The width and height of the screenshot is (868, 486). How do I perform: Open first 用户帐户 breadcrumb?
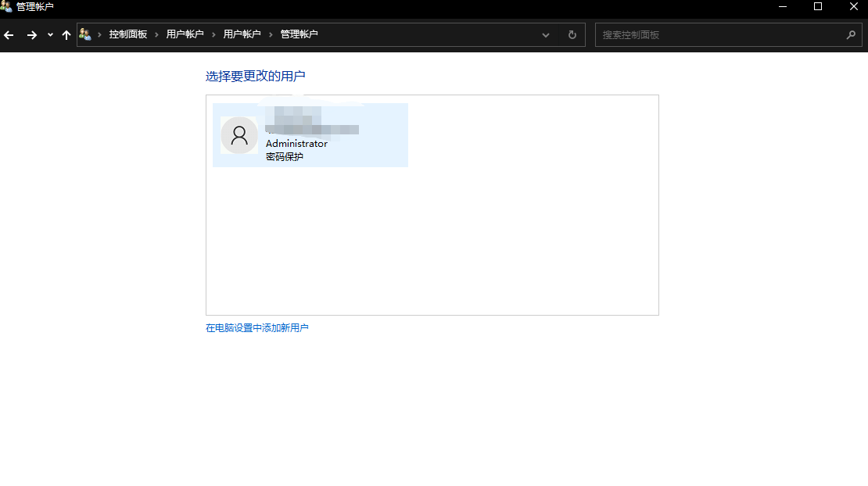pyautogui.click(x=185, y=34)
